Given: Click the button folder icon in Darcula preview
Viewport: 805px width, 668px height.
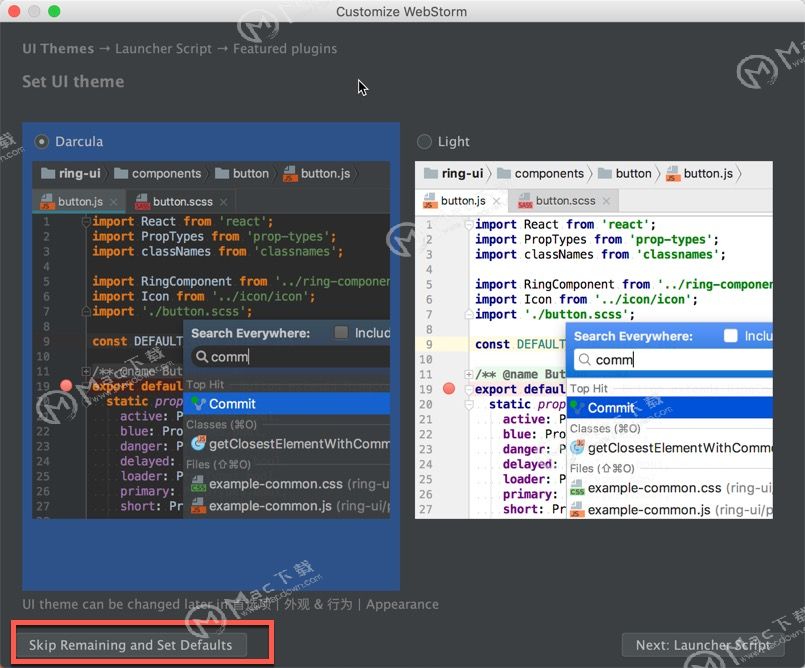Looking at the screenshot, I should pos(222,174).
